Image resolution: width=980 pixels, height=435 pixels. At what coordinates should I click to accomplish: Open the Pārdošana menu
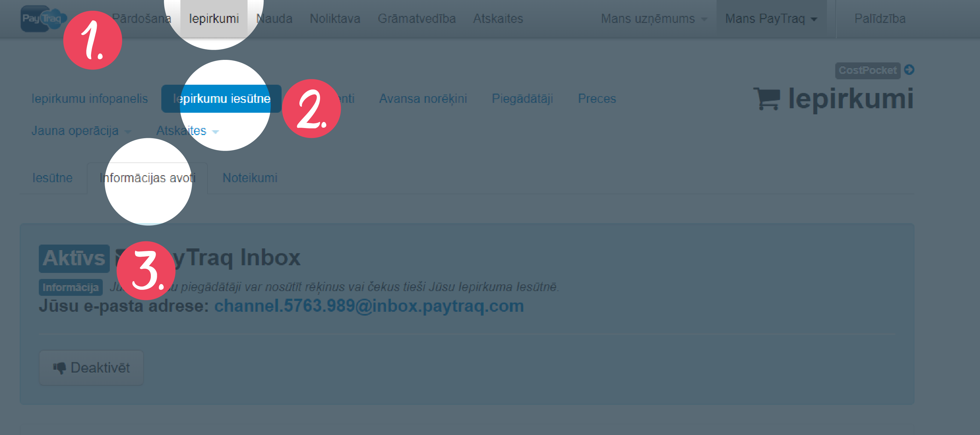(x=142, y=18)
